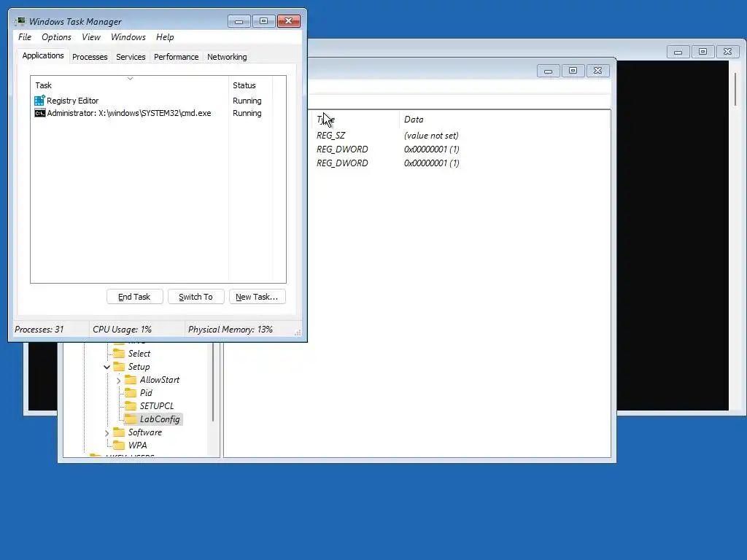The image size is (747, 560).
Task: Select the 'LabConfig' registry key
Action: [x=160, y=419]
